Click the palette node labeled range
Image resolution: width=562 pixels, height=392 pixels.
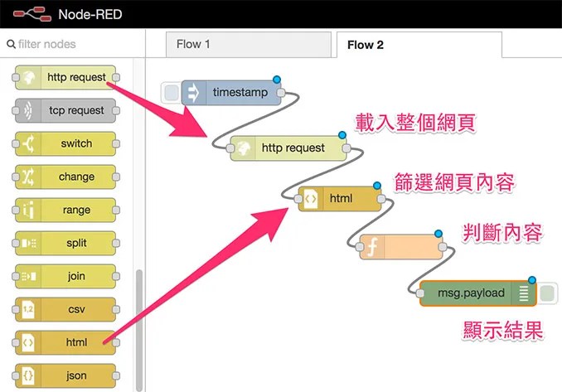pos(65,210)
